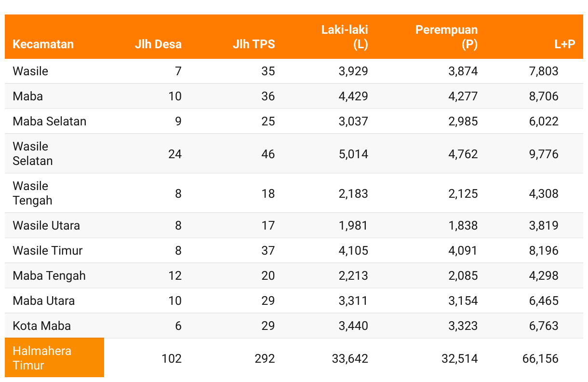Select the Perempuan (P) column header
The width and height of the screenshot is (588, 382).
[446, 37]
